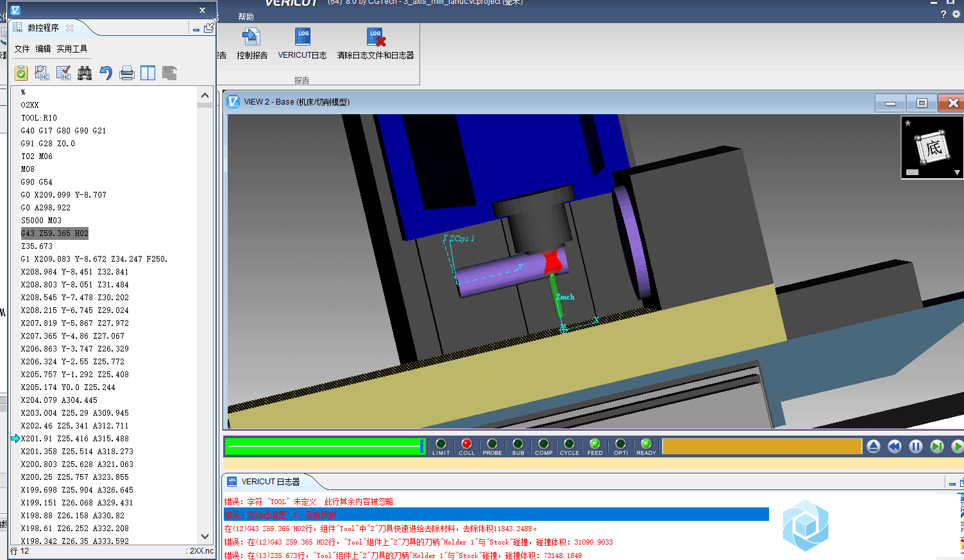The height and width of the screenshot is (560, 964).
Task: Select the 数控程序 tab
Action: 43,28
